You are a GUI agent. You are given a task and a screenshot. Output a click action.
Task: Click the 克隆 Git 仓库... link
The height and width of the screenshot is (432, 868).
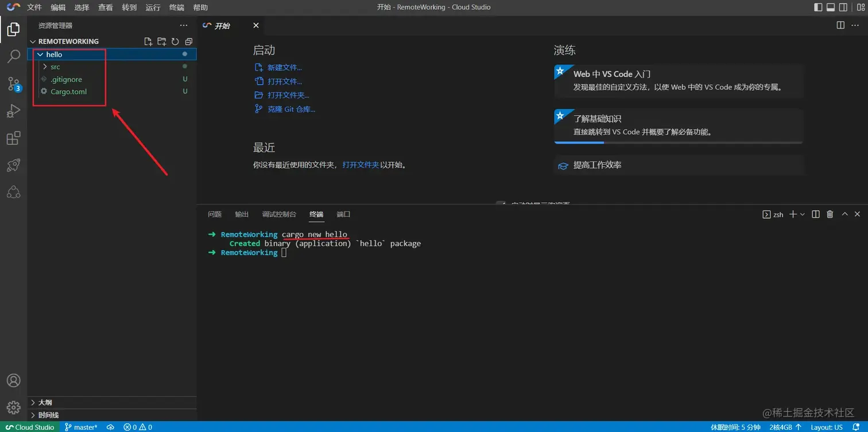pyautogui.click(x=291, y=109)
